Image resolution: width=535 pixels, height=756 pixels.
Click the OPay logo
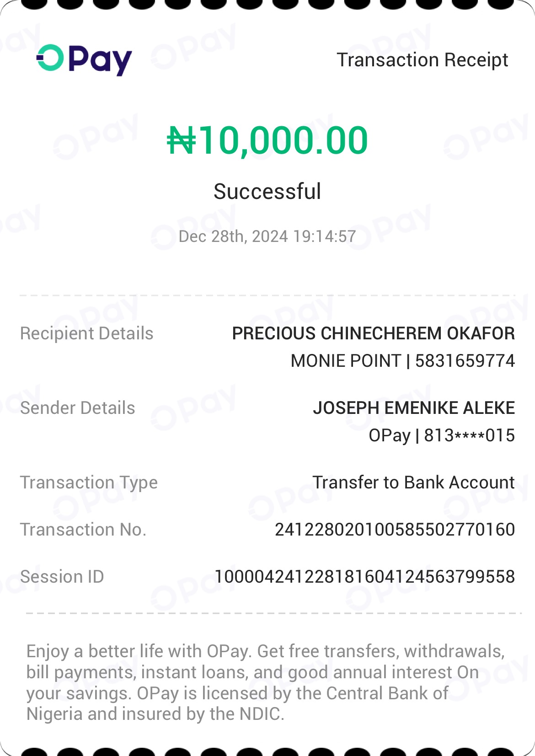pos(84,59)
